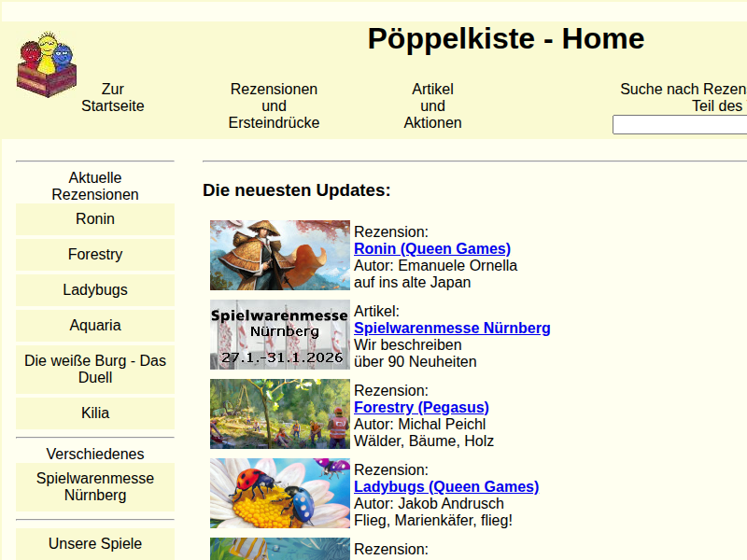Open Rezensionen und Ersteindrücke menu
Image resolution: width=747 pixels, height=560 pixels.
click(274, 106)
